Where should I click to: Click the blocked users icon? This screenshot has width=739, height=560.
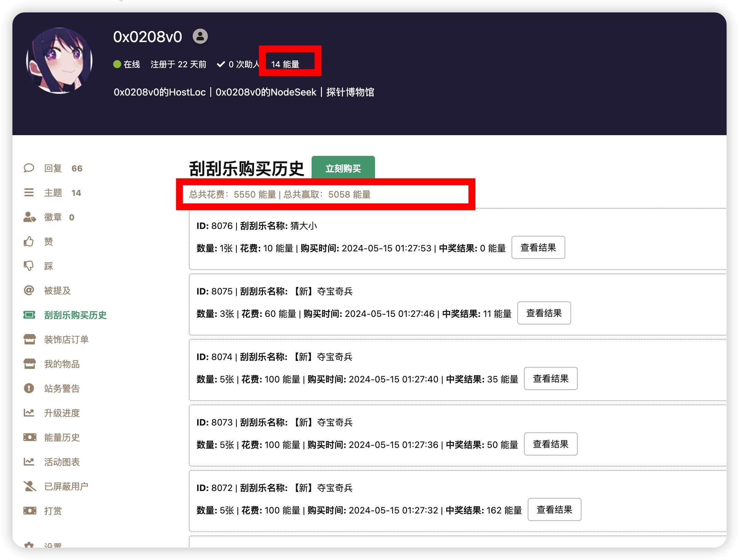tap(30, 486)
